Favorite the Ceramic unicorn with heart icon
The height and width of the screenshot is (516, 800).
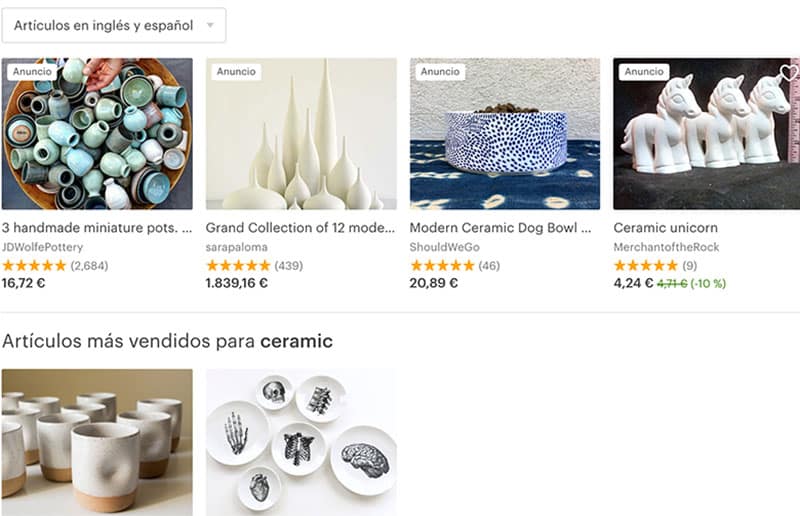(x=789, y=72)
